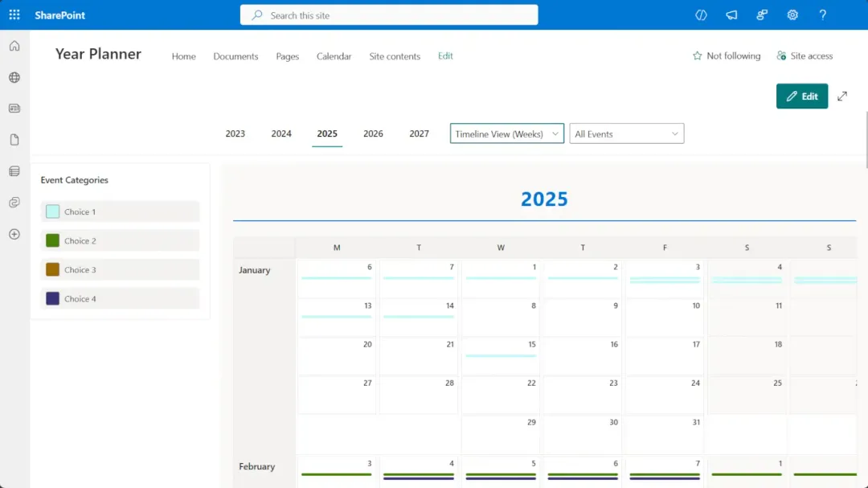Toggle the Choice 1 event category
Image resolution: width=868 pixels, height=488 pixels.
(119, 211)
